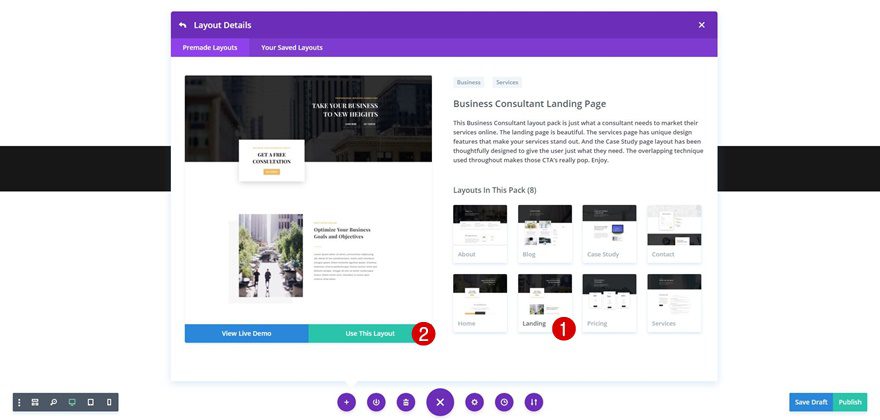Click the save to library power icon

point(376,402)
